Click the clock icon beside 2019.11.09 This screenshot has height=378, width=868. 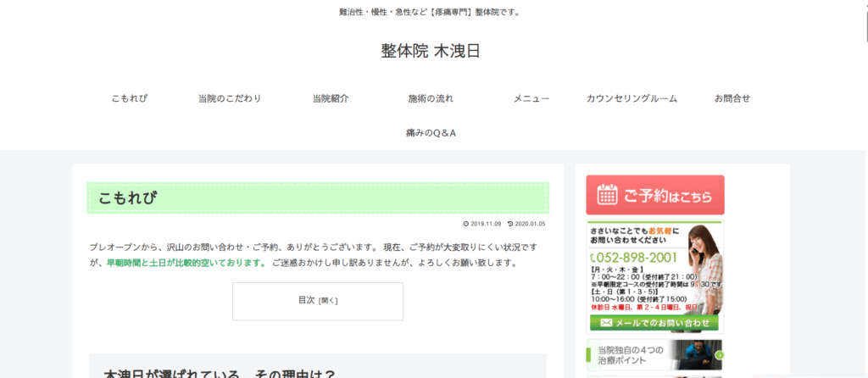(466, 224)
